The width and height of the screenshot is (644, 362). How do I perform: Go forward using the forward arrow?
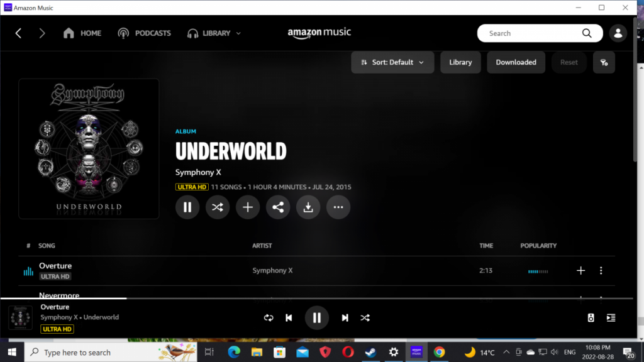pyautogui.click(x=42, y=33)
